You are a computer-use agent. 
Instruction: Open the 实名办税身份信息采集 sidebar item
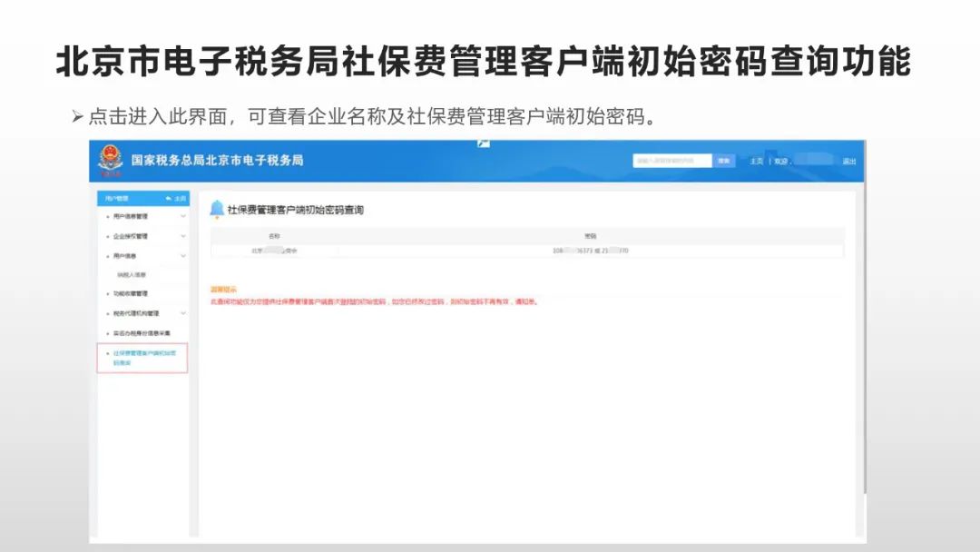point(142,333)
